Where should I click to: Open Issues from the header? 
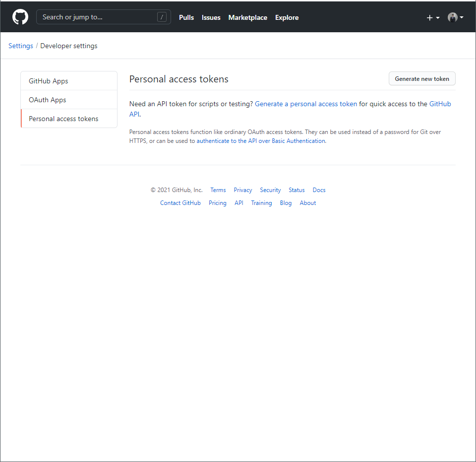coord(211,18)
